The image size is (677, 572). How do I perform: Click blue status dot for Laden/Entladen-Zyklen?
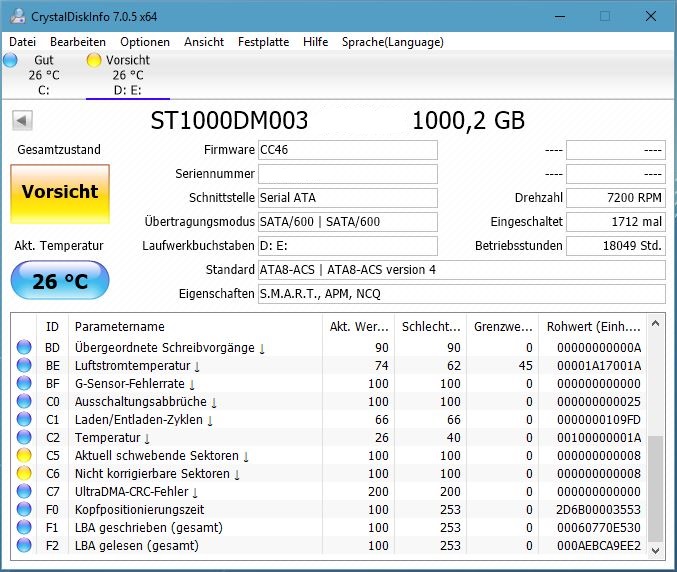point(24,419)
